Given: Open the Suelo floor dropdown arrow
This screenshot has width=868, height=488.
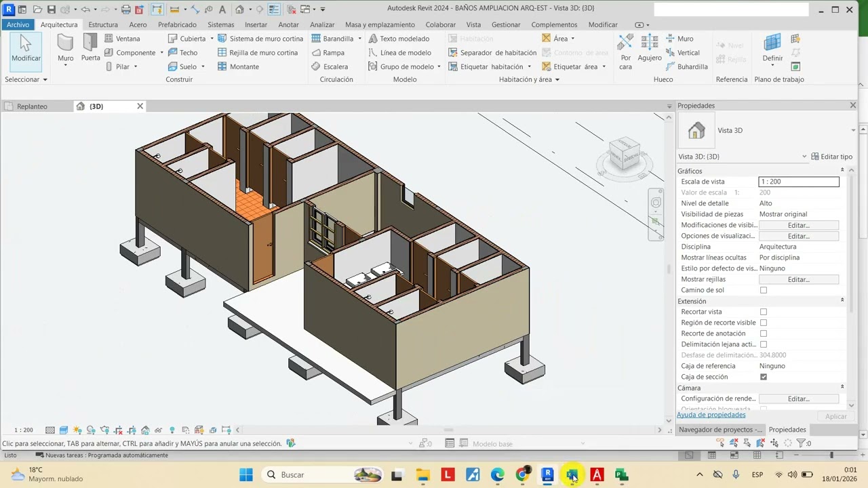Looking at the screenshot, I should click(x=203, y=66).
